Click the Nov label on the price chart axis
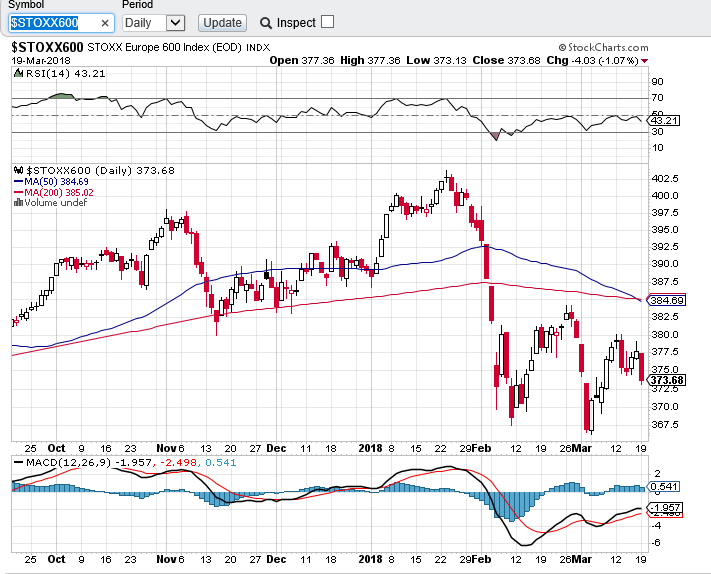Image resolution: width=711 pixels, height=574 pixels. 166,448
